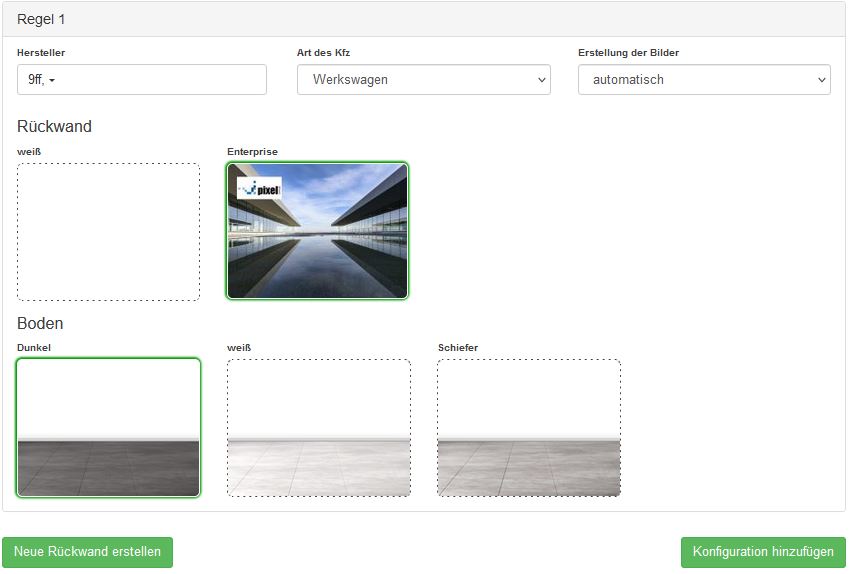Viewport: 854px width, 574px height.
Task: Click the Konfiguration hinzufügen button
Action: 763,552
